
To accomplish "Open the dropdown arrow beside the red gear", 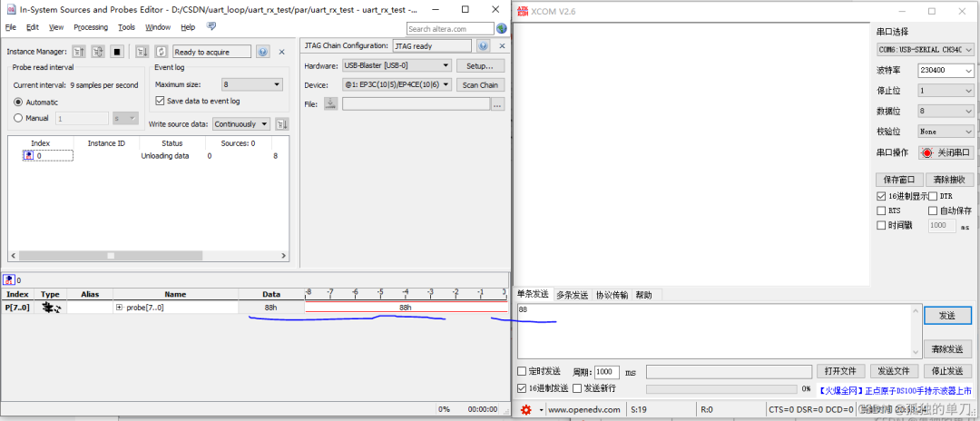I will (541, 410).
